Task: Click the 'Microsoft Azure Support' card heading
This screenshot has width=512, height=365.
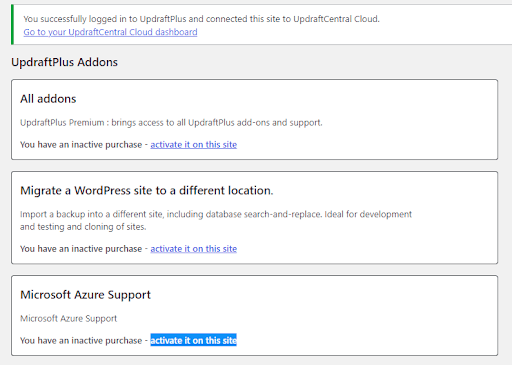Action: click(85, 295)
